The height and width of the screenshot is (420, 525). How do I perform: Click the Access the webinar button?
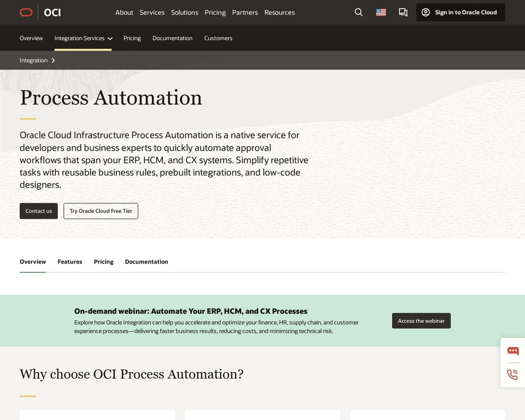pos(421,321)
